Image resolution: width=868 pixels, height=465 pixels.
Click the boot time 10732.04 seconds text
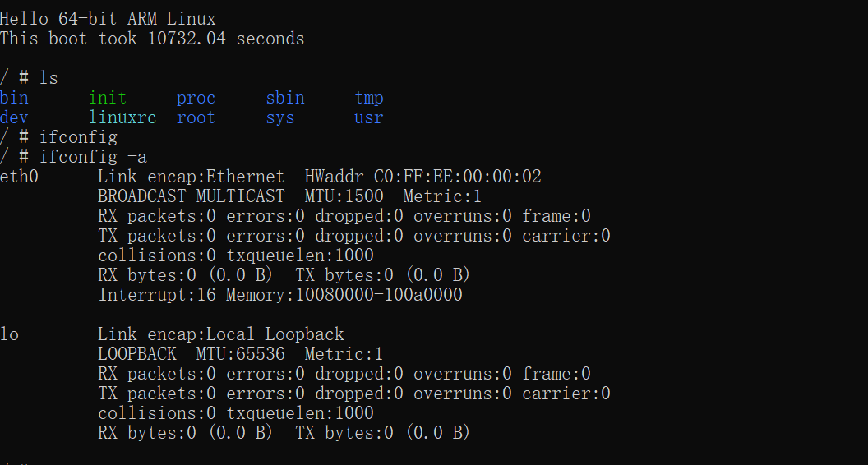pos(226,39)
